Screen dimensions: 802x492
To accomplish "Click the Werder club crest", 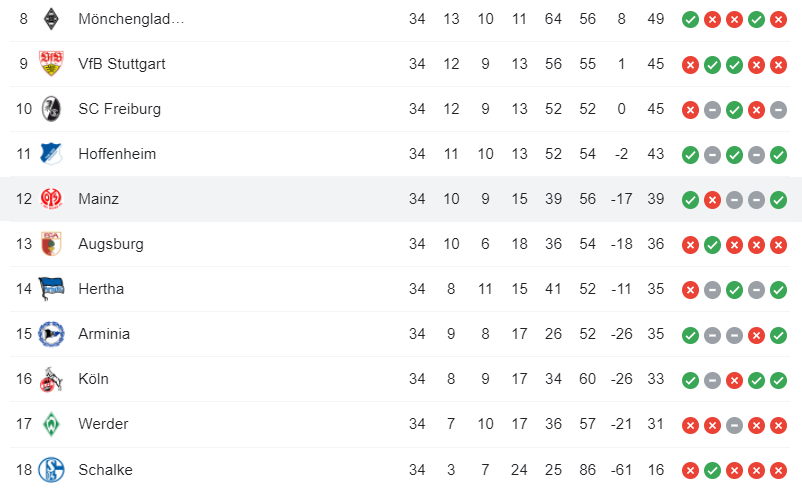I will 51,424.
